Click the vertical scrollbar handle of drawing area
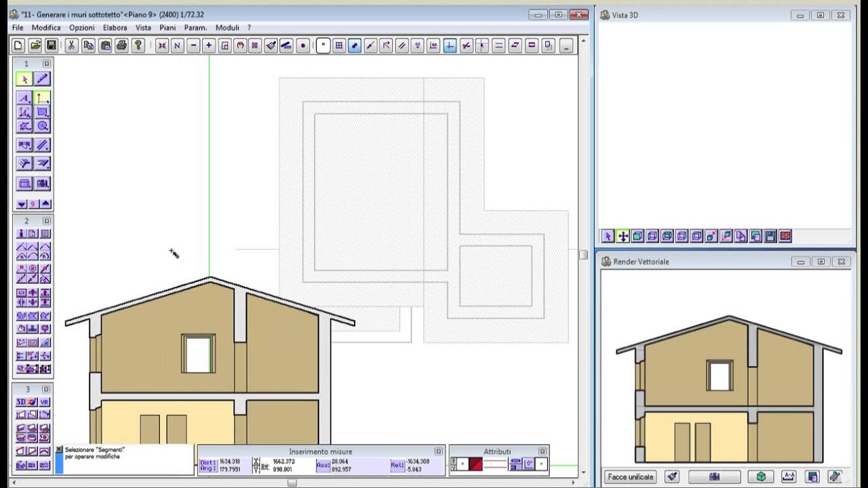The width and height of the screenshot is (868, 488). [x=583, y=255]
